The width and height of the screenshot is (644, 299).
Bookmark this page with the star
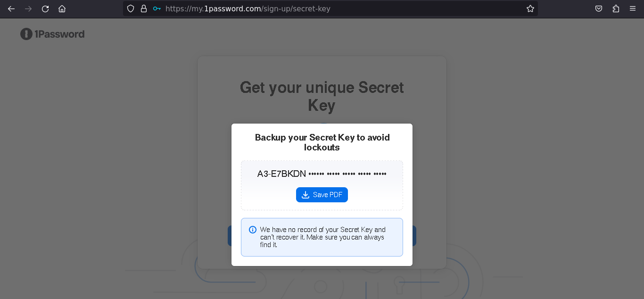point(530,8)
